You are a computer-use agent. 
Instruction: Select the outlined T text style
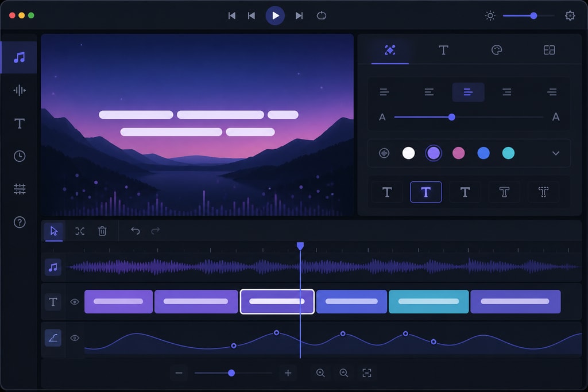pos(504,192)
